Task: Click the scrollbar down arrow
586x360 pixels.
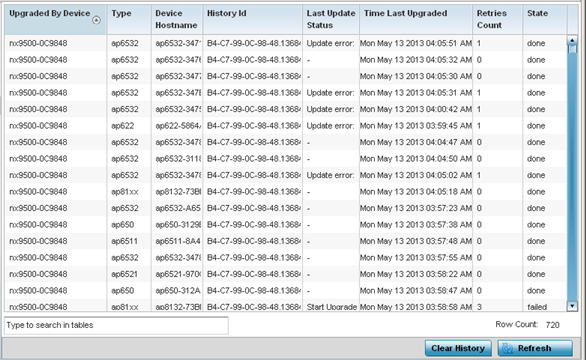Action: 572,307
